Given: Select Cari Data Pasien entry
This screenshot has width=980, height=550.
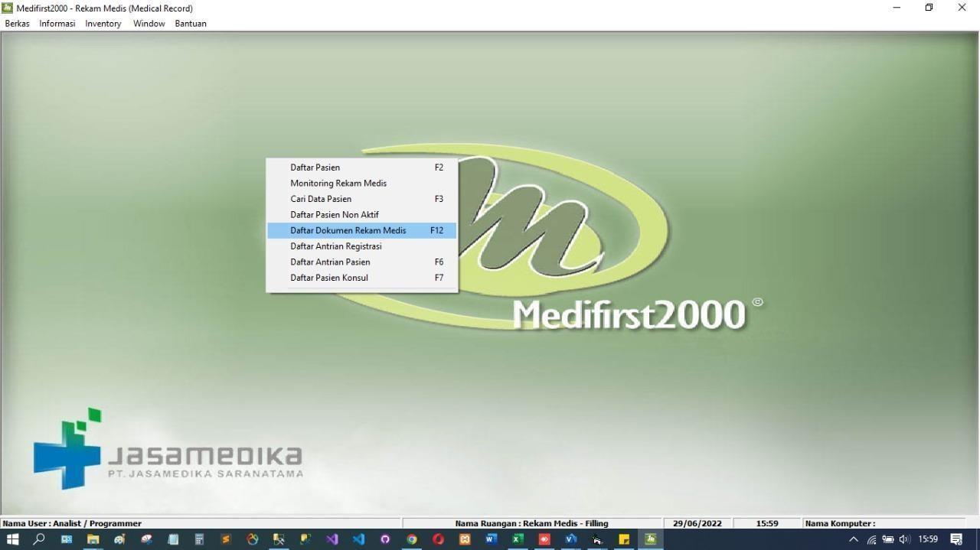Looking at the screenshot, I should (361, 199).
